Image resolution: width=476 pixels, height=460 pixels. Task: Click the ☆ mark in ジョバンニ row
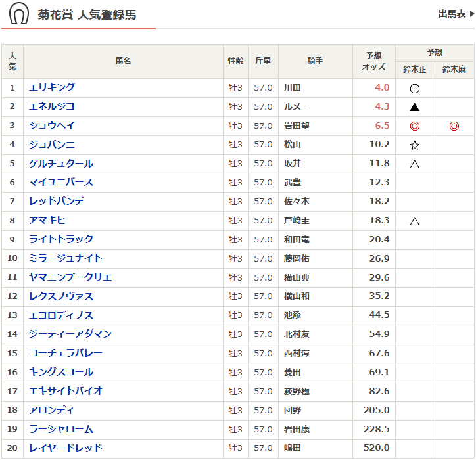click(x=414, y=145)
